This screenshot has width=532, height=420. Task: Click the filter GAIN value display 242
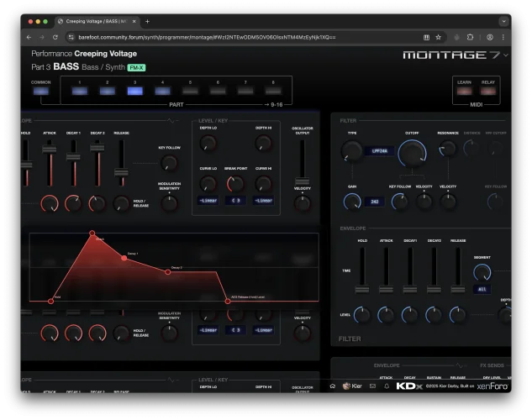coord(375,202)
